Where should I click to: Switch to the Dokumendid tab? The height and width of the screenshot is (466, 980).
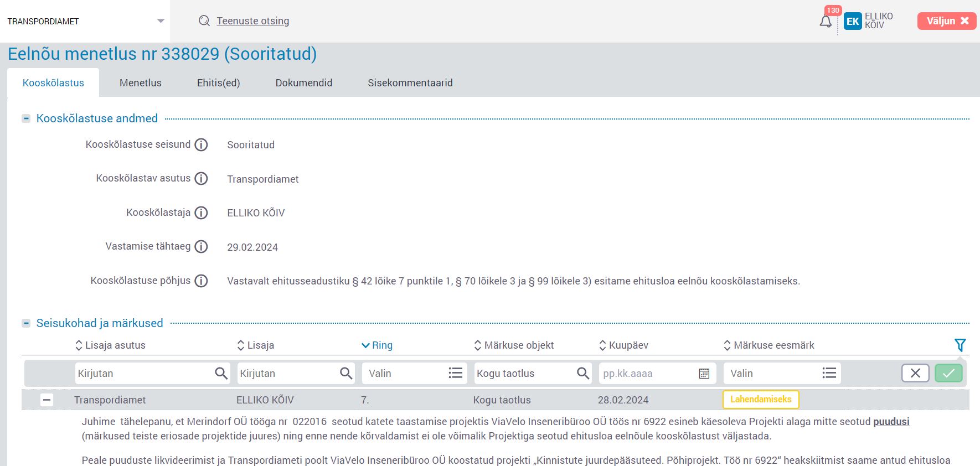tap(304, 82)
